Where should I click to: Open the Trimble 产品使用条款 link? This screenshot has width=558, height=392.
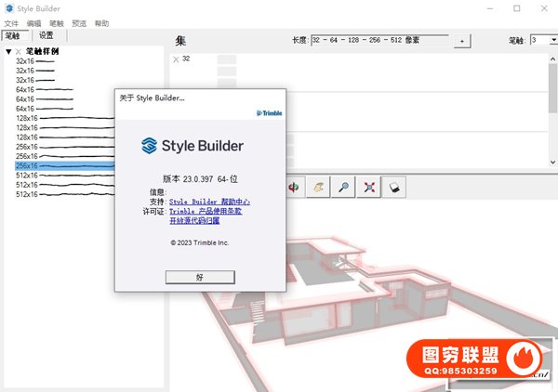[206, 212]
